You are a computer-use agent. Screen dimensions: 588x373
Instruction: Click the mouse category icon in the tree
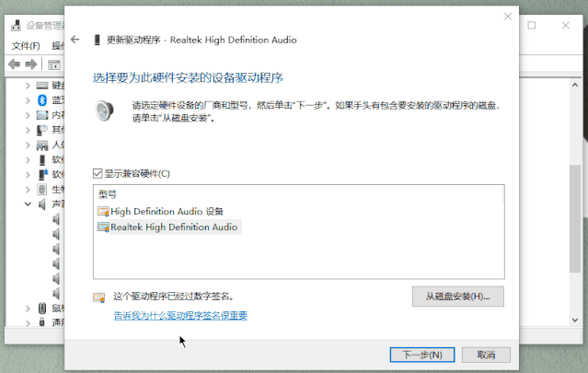coord(42,308)
